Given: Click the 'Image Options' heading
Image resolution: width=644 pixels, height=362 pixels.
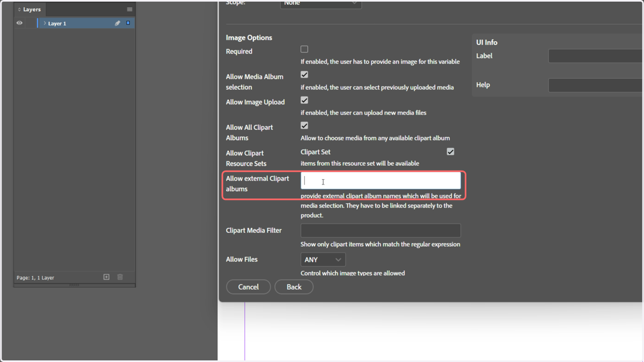Looking at the screenshot, I should point(249,38).
